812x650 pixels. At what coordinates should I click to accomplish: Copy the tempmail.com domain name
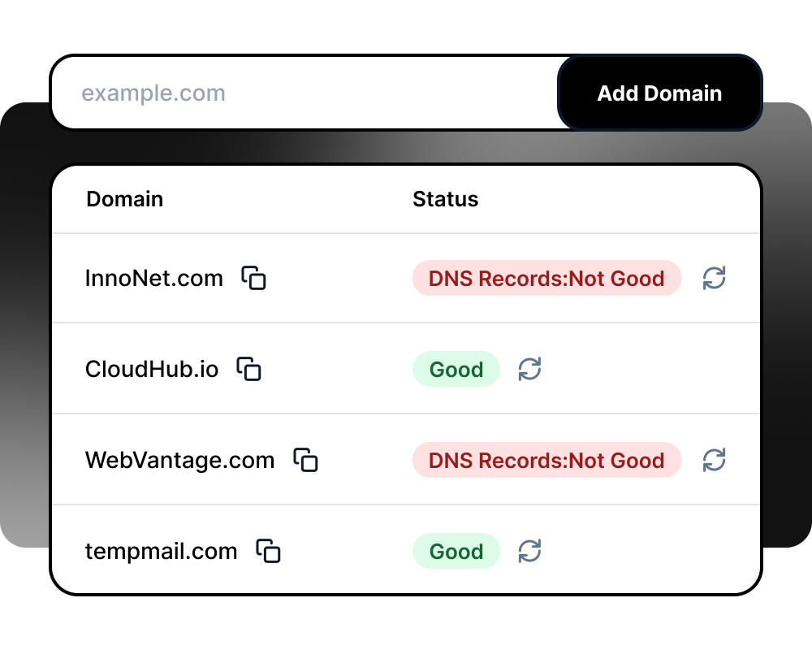[268, 551]
